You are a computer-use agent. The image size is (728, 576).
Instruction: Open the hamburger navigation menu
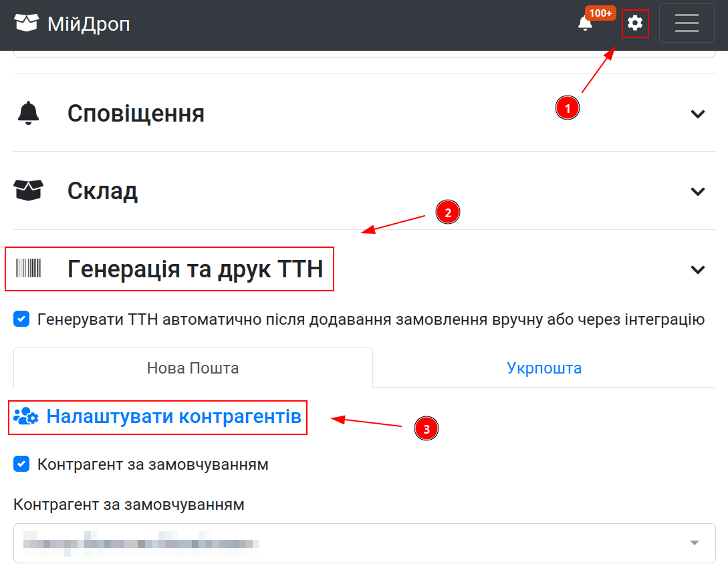[x=686, y=23]
